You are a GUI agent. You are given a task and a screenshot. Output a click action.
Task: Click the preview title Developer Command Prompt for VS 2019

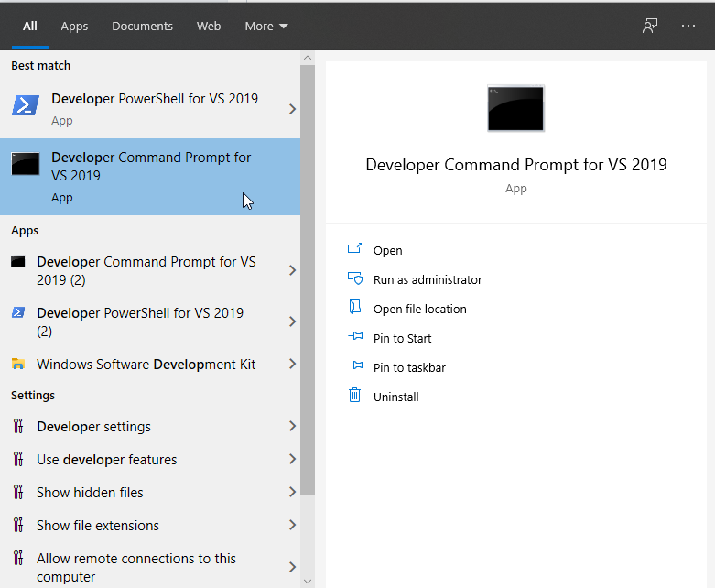point(516,165)
